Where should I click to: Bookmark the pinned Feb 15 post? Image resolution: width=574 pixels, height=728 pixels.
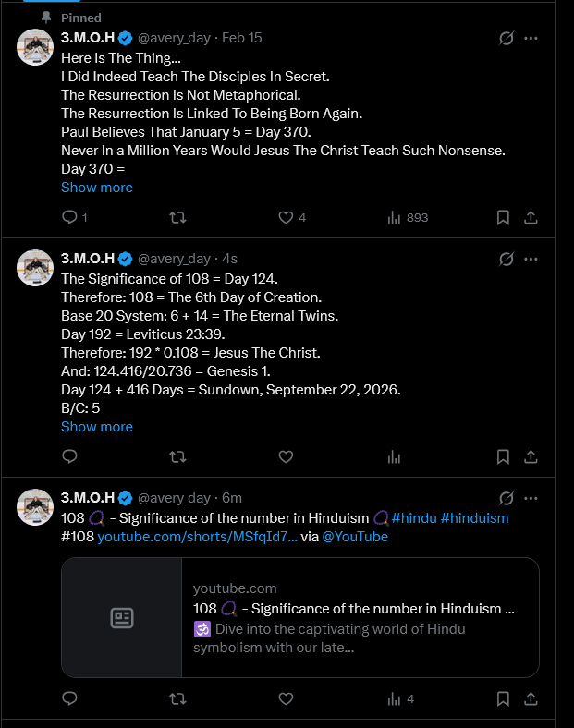pos(503,217)
